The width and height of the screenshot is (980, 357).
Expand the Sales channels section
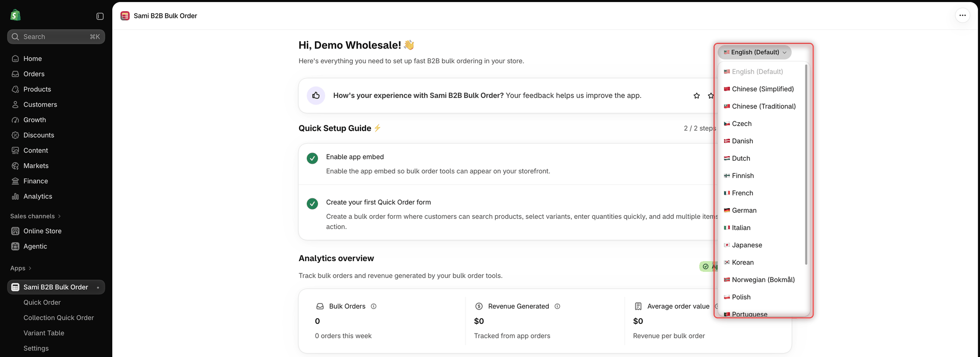pos(35,216)
